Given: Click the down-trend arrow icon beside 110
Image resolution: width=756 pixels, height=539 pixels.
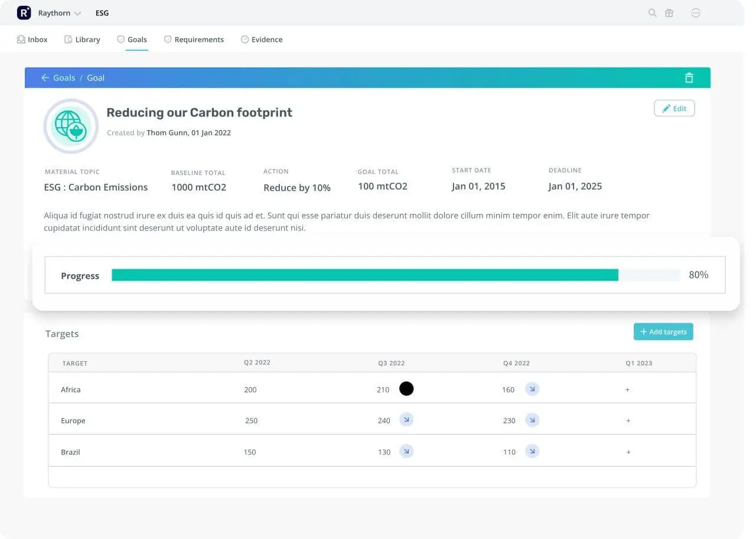Looking at the screenshot, I should coord(532,452).
